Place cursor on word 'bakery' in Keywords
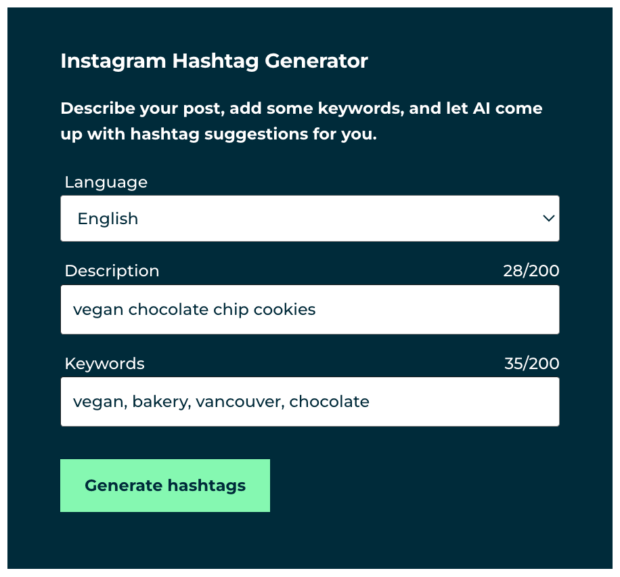The width and height of the screenshot is (620, 577). pyautogui.click(x=162, y=401)
